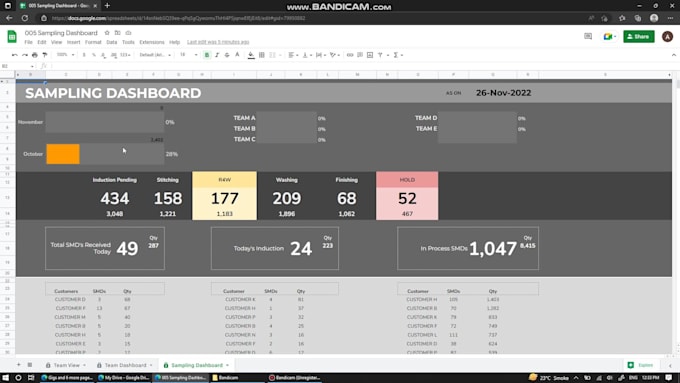Select the HOLD value 52
The width and height of the screenshot is (680, 383).
407,198
